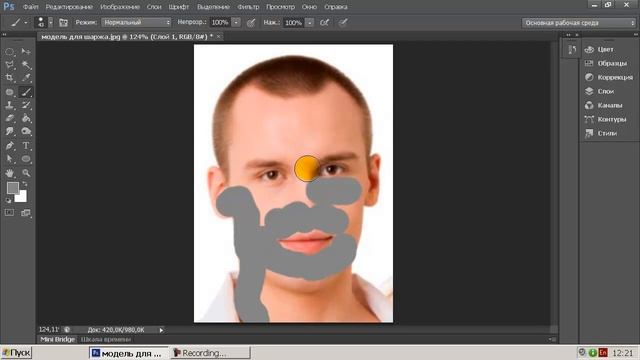Open the status bar info arrow menu
The image size is (640, 360).
point(161,330)
